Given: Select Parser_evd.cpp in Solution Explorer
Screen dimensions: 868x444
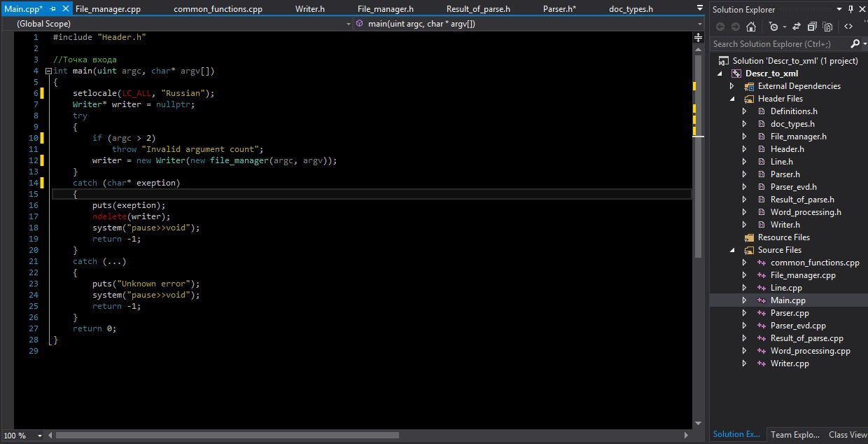Looking at the screenshot, I should (x=799, y=326).
